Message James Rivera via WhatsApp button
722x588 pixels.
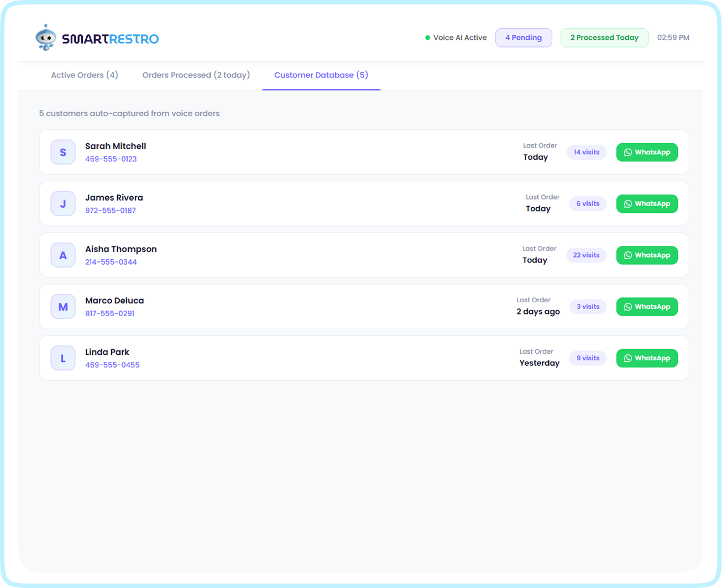[647, 203]
